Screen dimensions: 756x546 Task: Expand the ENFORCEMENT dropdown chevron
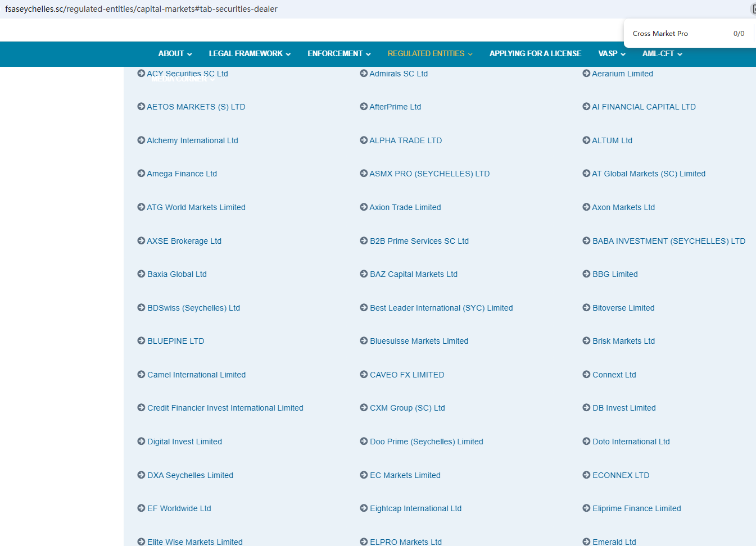click(368, 54)
